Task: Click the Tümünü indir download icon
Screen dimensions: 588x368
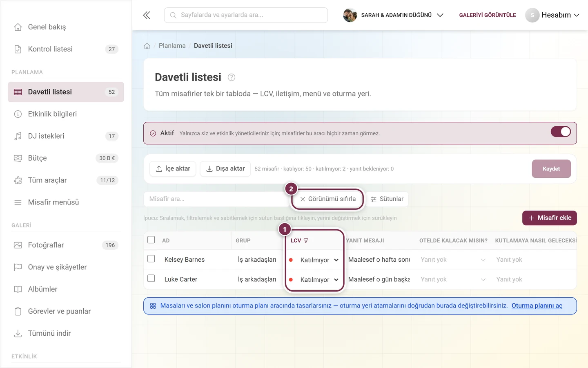Action: pos(18,334)
